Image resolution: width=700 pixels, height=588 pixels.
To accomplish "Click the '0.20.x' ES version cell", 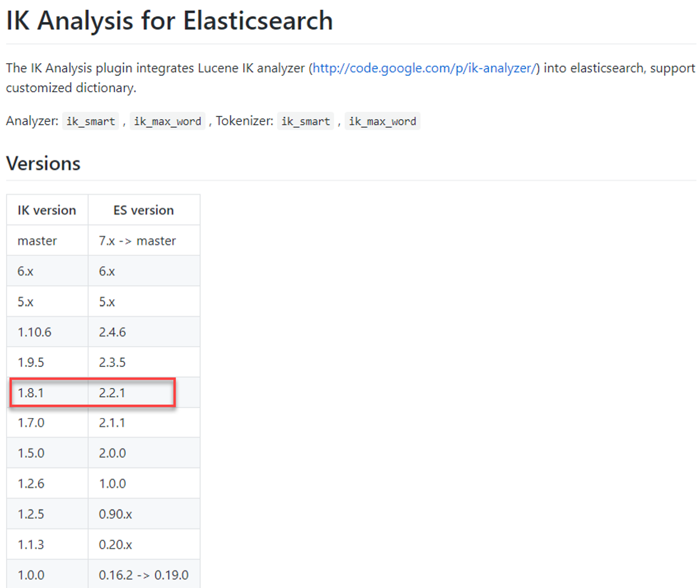I will (x=144, y=545).
